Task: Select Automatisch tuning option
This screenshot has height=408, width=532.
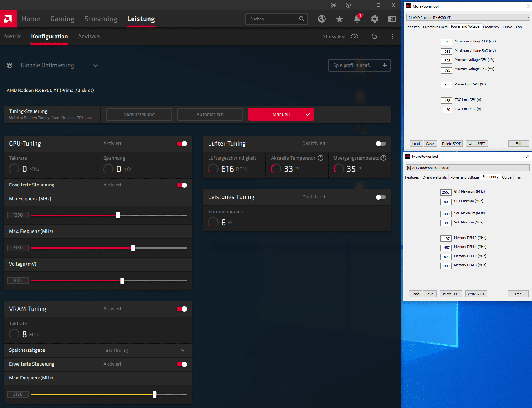Action: [x=210, y=114]
